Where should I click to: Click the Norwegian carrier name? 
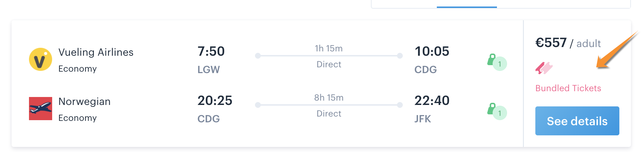[84, 102]
